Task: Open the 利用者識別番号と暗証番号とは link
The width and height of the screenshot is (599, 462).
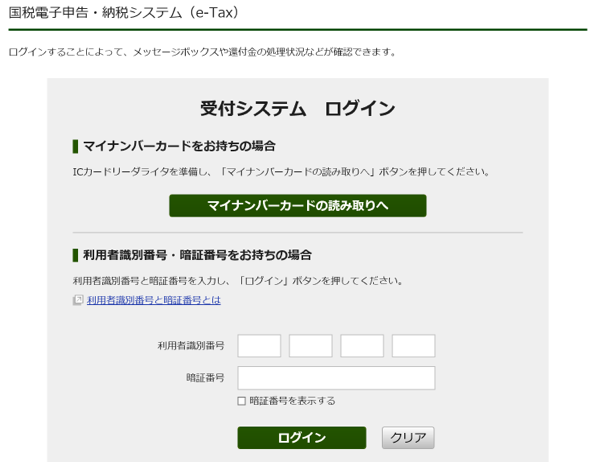Action: pyautogui.click(x=154, y=300)
